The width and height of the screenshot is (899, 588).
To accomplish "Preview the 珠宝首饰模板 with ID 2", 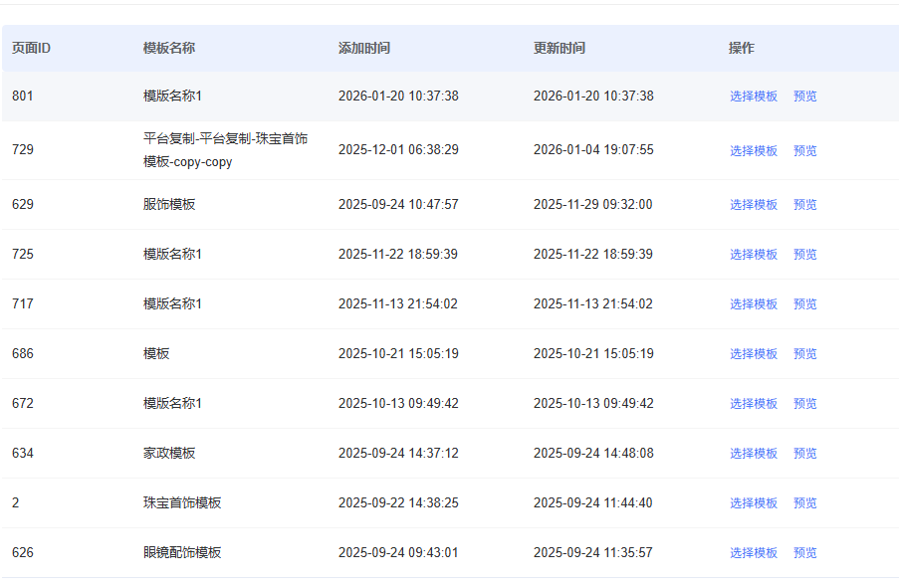I will click(x=804, y=503).
